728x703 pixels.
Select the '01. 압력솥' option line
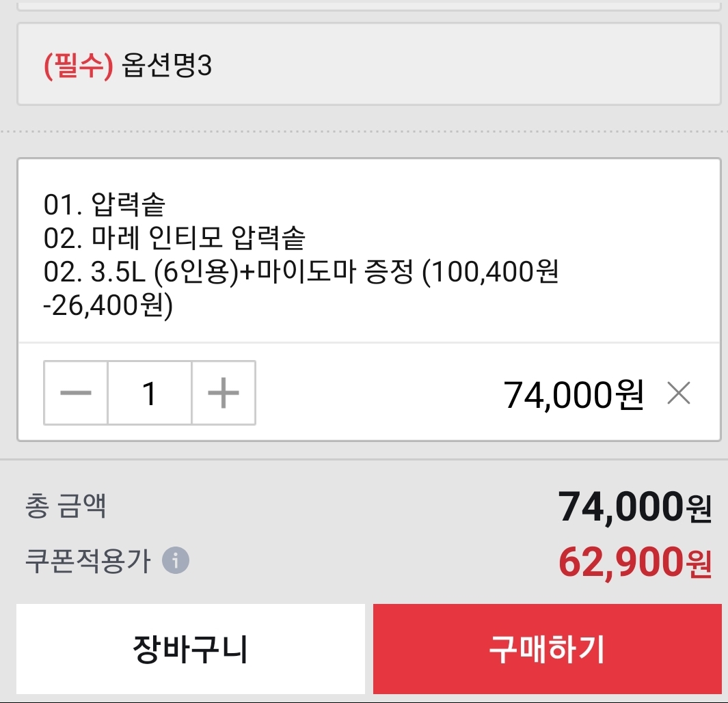click(105, 204)
